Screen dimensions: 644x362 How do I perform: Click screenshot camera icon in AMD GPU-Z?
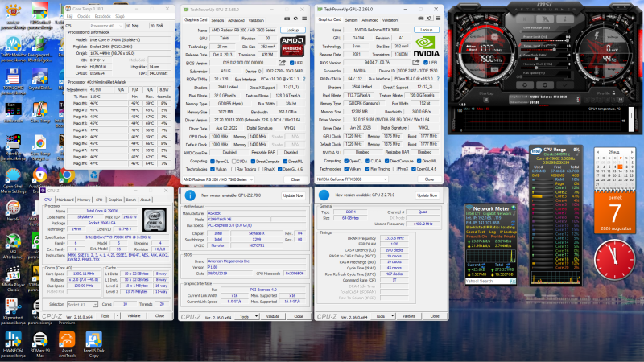point(287,19)
